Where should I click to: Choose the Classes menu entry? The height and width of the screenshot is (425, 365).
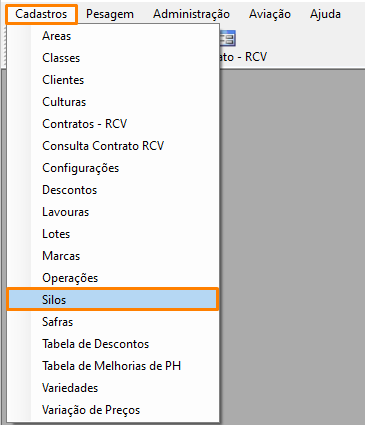click(x=113, y=58)
